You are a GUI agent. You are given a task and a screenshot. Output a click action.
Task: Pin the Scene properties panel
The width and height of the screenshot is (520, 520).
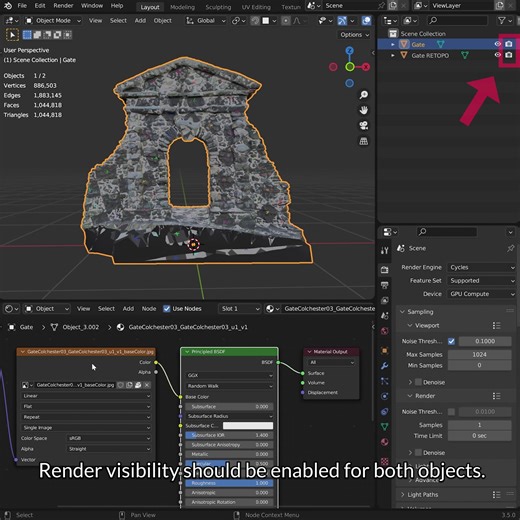(x=510, y=248)
